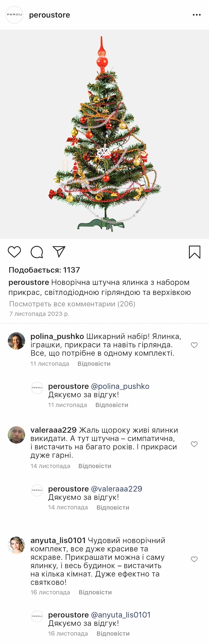Reply to valeraaa229's comment via Відповісти

coord(95,466)
